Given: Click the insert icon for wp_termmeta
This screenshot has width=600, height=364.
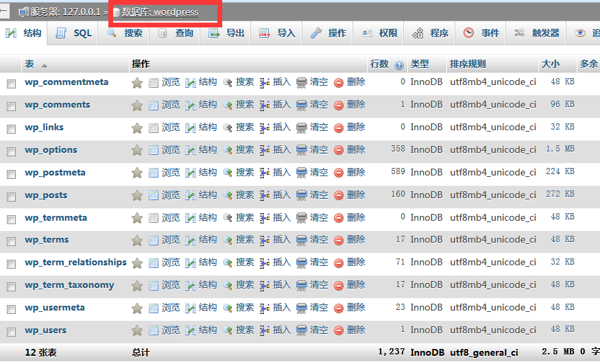Looking at the screenshot, I should point(265,219).
